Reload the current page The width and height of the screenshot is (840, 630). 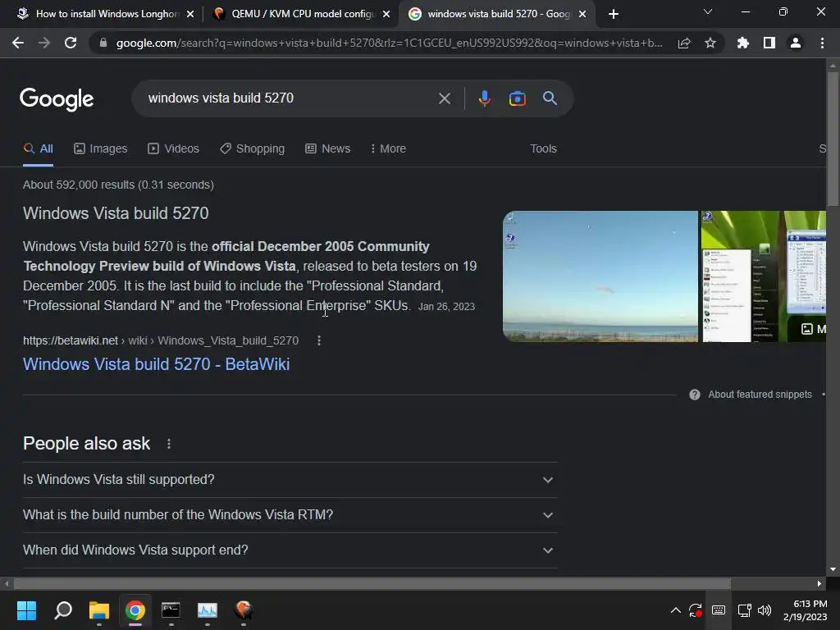(x=71, y=43)
